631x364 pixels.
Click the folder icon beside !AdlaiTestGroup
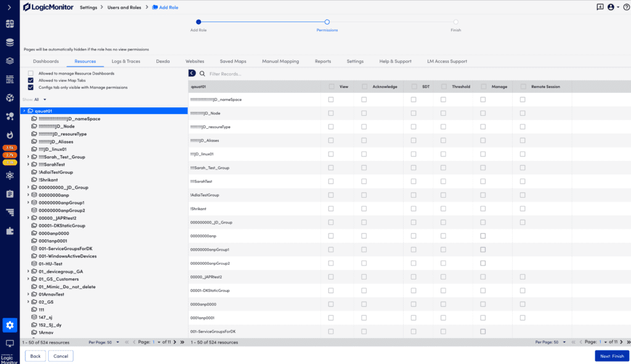35,172
